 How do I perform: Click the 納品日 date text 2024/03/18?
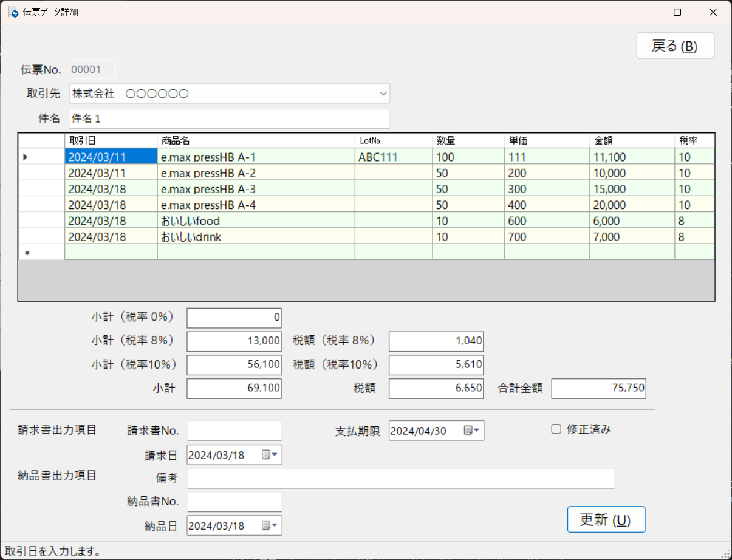pos(216,526)
